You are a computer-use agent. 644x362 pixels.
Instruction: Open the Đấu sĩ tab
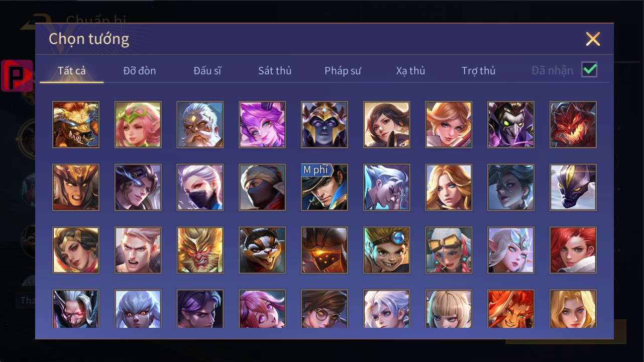(207, 71)
